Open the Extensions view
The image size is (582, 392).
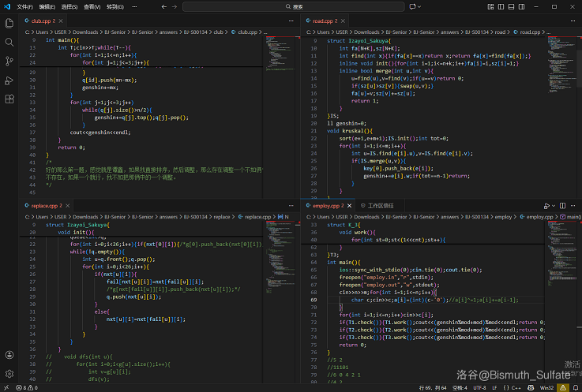pos(9,99)
